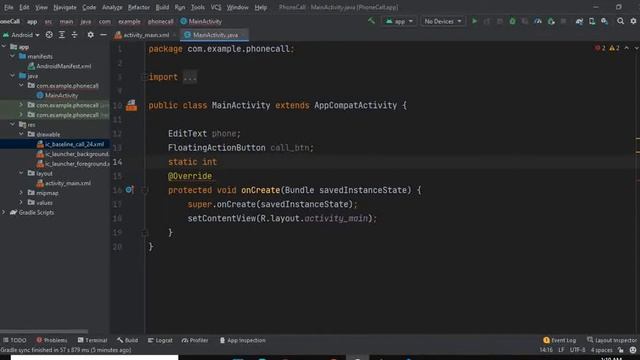The width and height of the screenshot is (640, 360).
Task: Click Sync Project with Gradle Files icon
Action: click(x=579, y=21)
